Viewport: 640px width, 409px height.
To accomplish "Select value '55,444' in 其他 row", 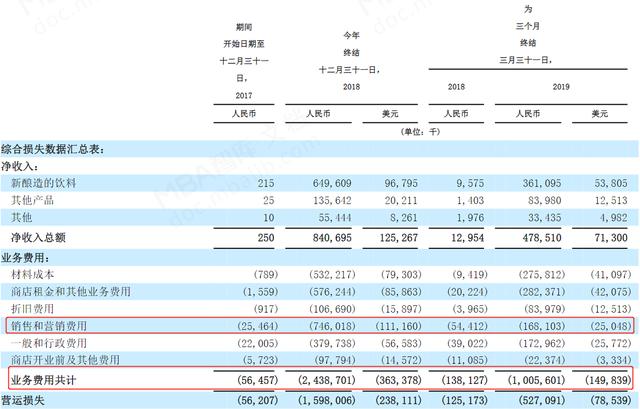I will coord(335,218).
